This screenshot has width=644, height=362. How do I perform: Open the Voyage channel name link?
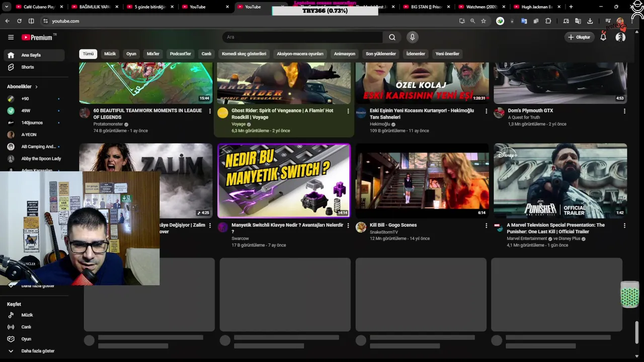[238, 124]
